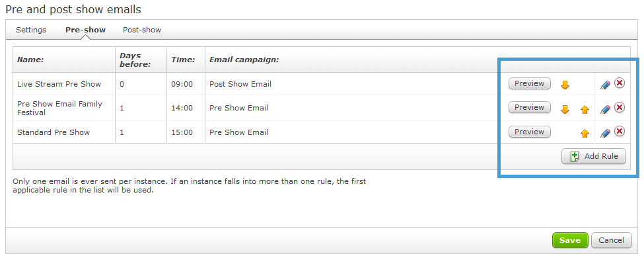The height and width of the screenshot is (262, 644).
Task: Open the Post-show tab
Action: (x=142, y=30)
